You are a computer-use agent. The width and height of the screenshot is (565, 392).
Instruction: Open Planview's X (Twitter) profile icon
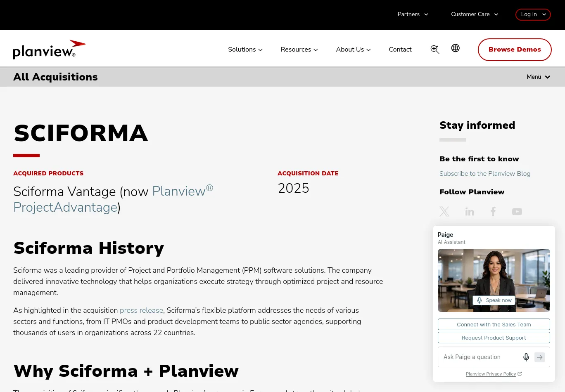click(444, 212)
